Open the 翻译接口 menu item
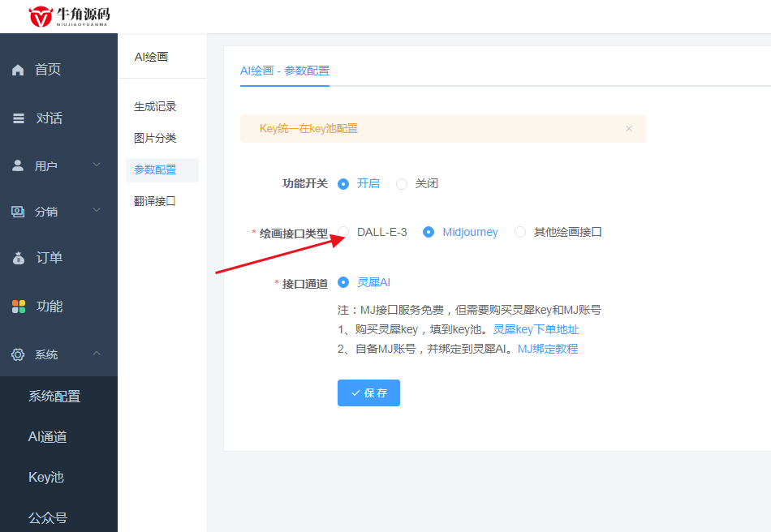The width and height of the screenshot is (771, 532). (x=154, y=200)
